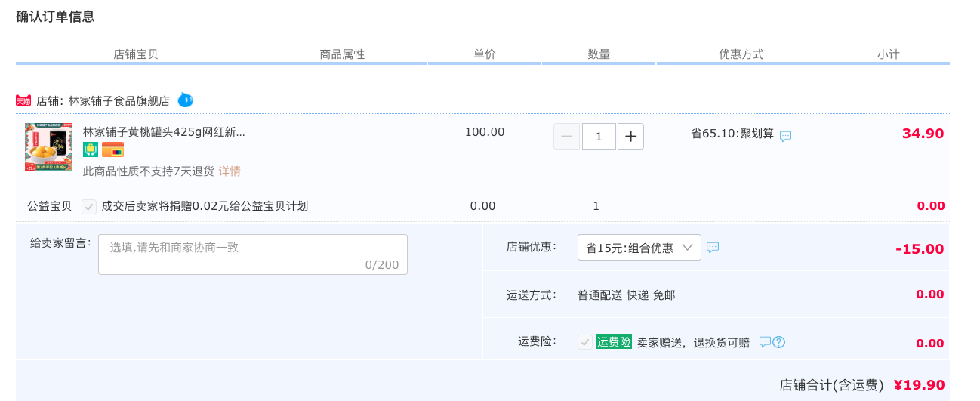Click the 给卖家留言 message text box
980x401 pixels.
pyautogui.click(x=253, y=254)
